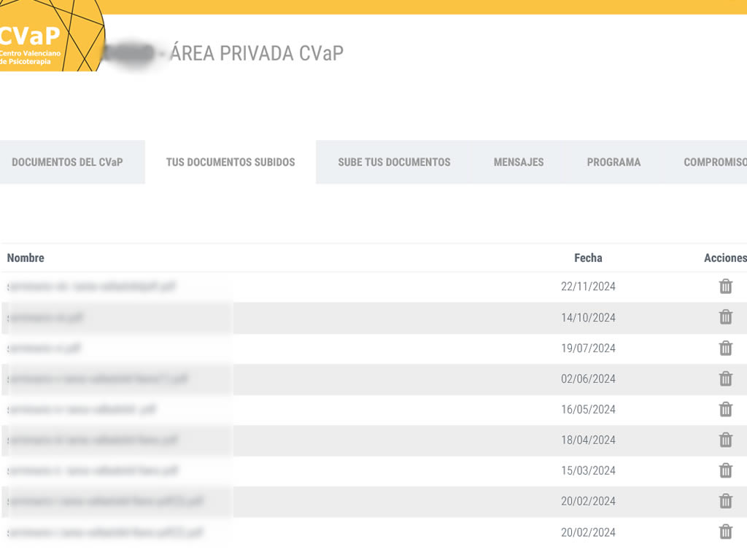Switch to Sube Tus Documentos tab
The height and width of the screenshot is (560, 747).
click(x=394, y=162)
